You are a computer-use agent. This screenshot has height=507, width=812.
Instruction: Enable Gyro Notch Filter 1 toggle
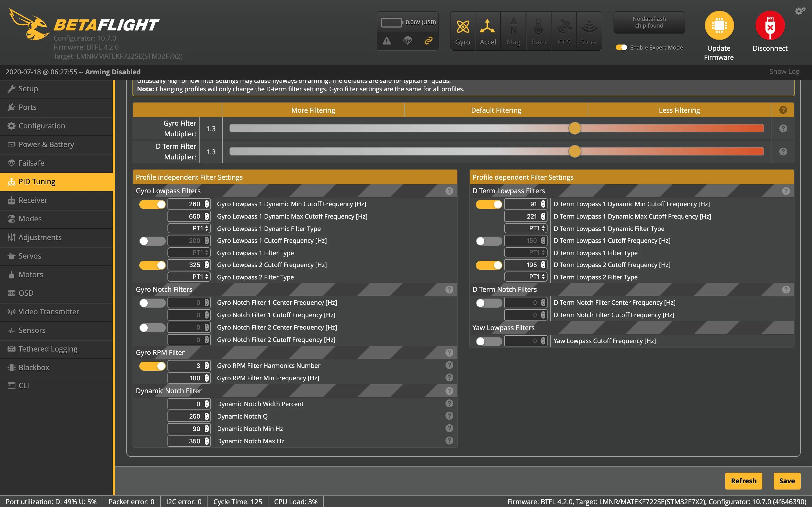pyautogui.click(x=152, y=303)
